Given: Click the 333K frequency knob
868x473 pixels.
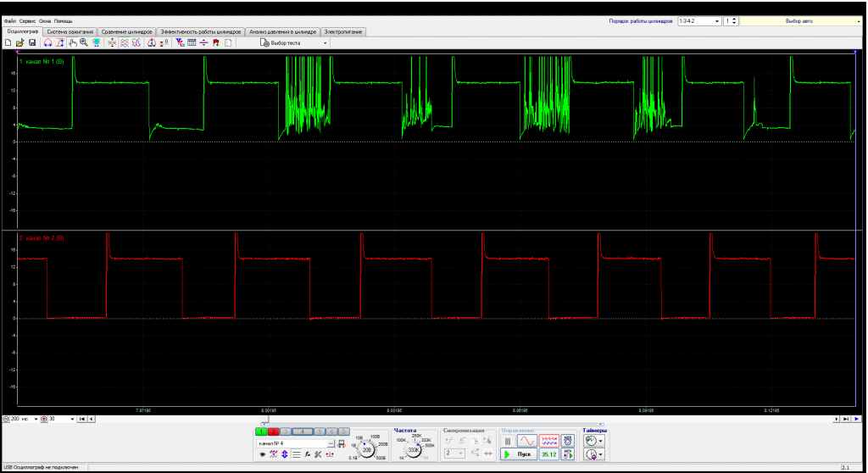Looking at the screenshot, I should click(x=413, y=450).
